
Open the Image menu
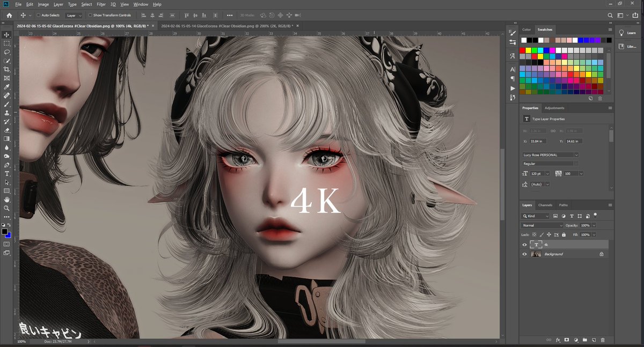click(x=43, y=4)
